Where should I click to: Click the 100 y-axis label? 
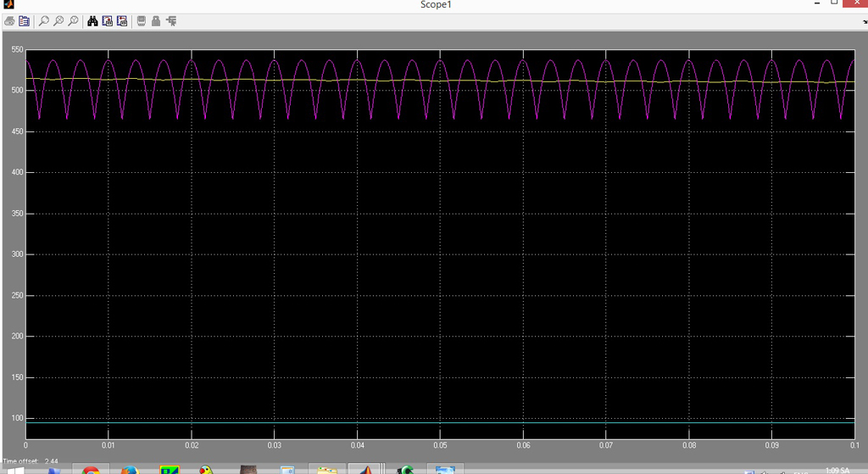(17, 418)
